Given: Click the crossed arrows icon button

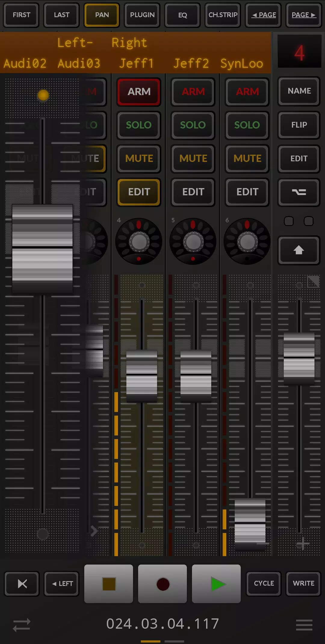Looking at the screenshot, I should click(x=22, y=584).
